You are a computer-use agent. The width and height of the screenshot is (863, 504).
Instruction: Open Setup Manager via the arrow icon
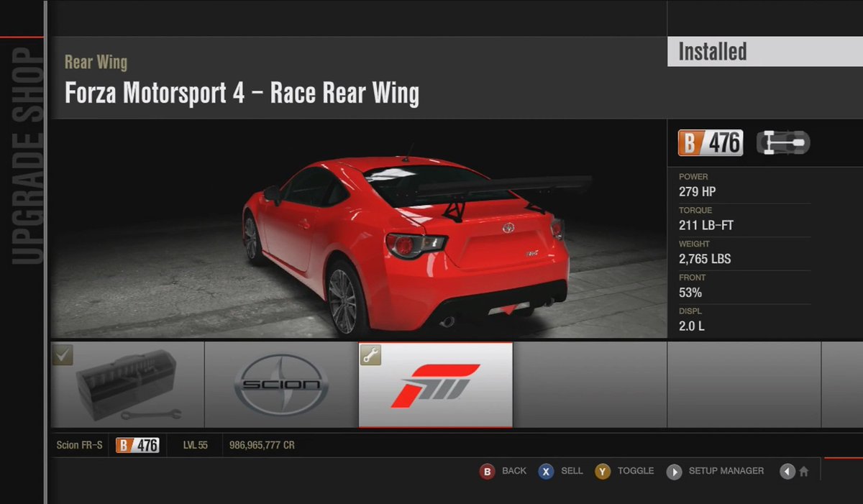tap(674, 472)
